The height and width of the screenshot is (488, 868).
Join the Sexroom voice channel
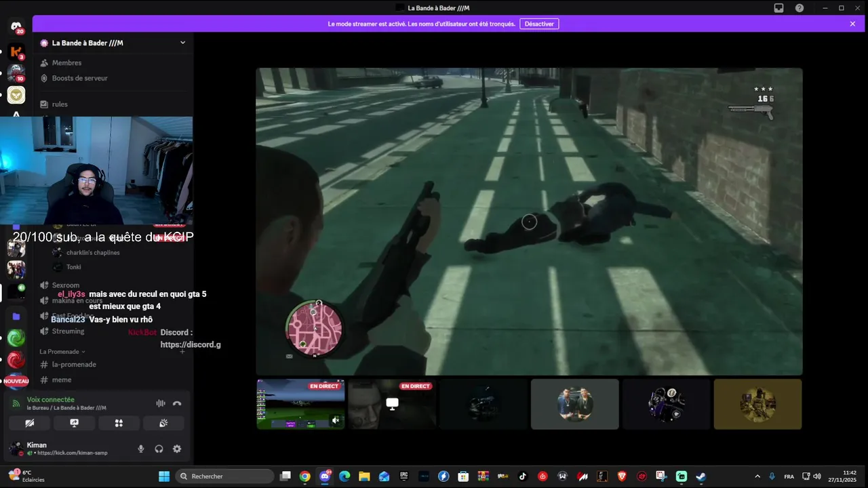coord(66,285)
